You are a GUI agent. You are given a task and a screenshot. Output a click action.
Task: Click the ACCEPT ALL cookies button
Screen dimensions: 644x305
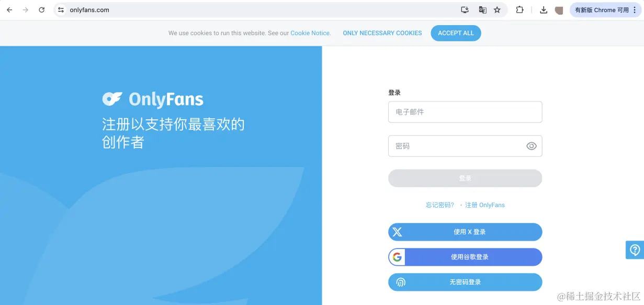click(456, 33)
